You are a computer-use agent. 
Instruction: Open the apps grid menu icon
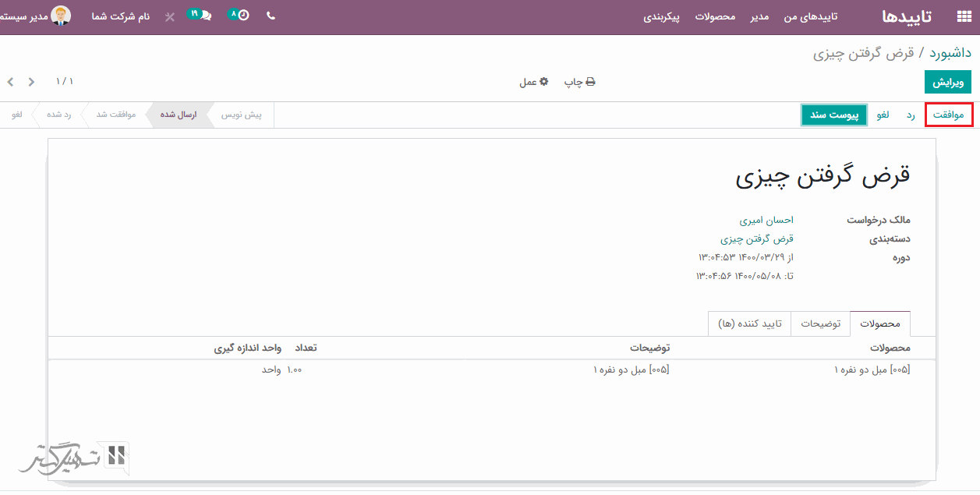(963, 16)
